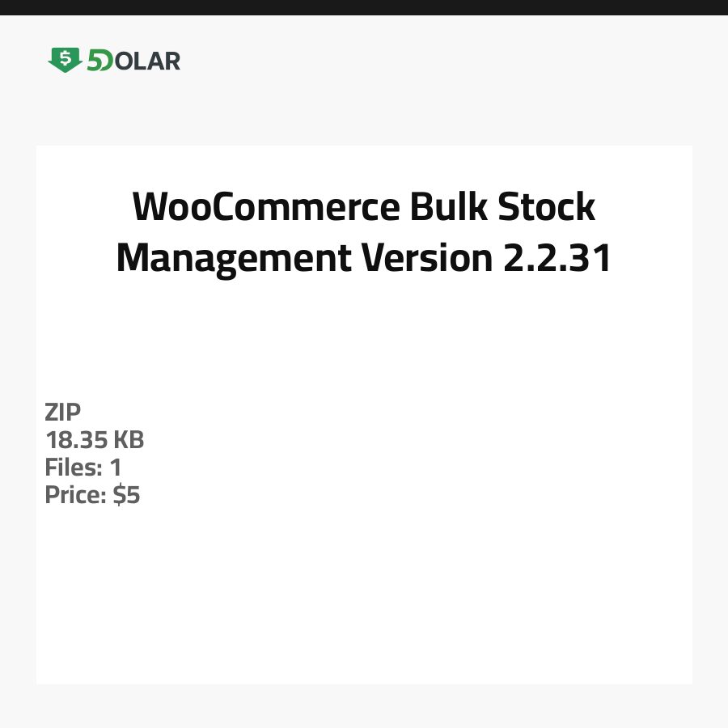Click the Management Version 2.2.31 title line
Screen dimensions: 728x728
click(364, 259)
